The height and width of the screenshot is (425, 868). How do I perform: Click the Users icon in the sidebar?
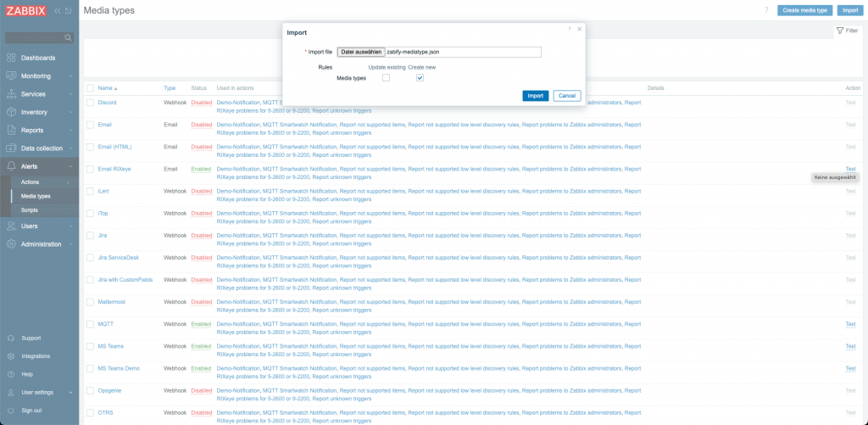tap(11, 226)
